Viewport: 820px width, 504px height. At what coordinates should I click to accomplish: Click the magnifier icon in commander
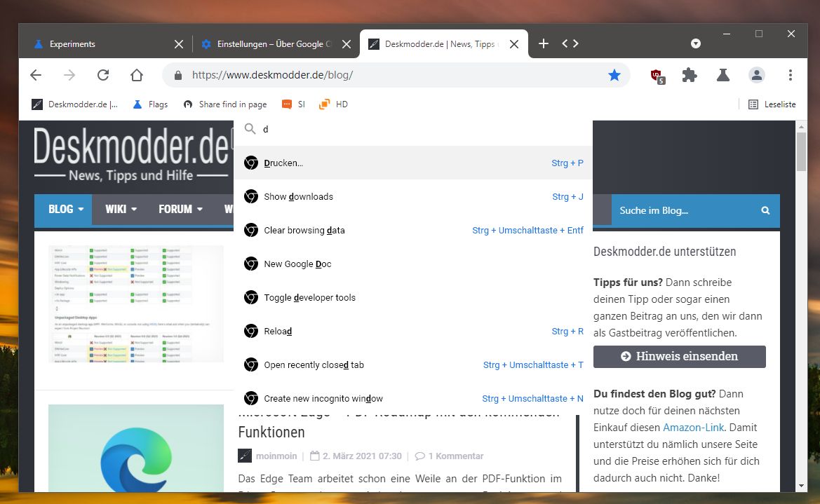point(250,128)
